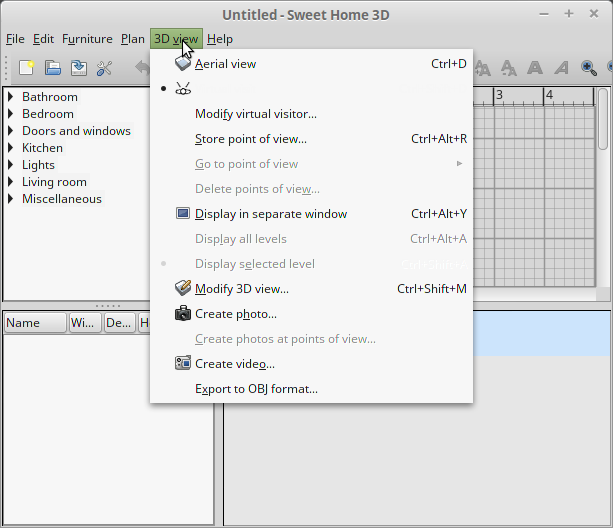Open the Plan menu

click(x=133, y=39)
